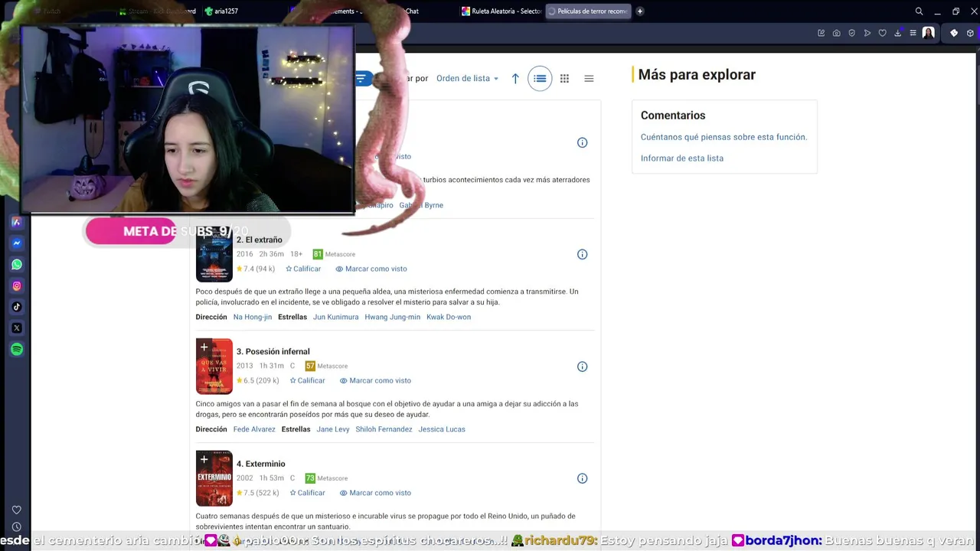Open Aria AI in the sidebar
The height and width of the screenshot is (551, 980).
coord(17,222)
